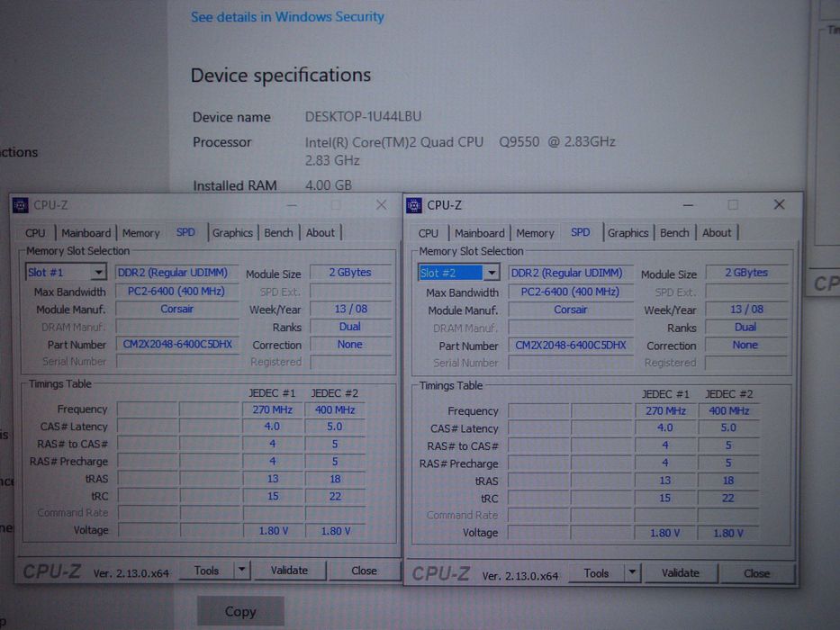840x630 pixels.
Task: Click JEDEC #2 400 MHz in left CPU-Z
Action: pyautogui.click(x=335, y=409)
